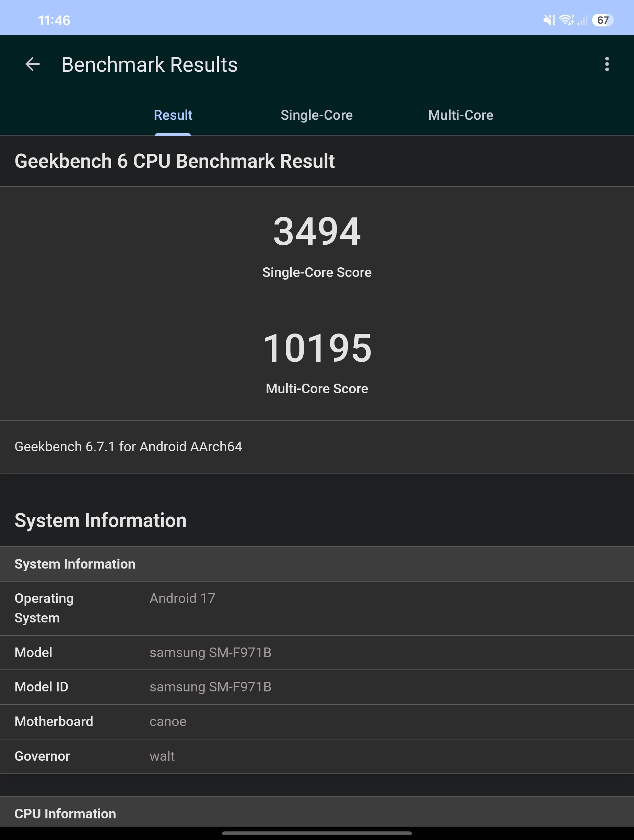The height and width of the screenshot is (840, 634).
Task: Tap the bottom navigation gesture handle
Action: (x=317, y=833)
